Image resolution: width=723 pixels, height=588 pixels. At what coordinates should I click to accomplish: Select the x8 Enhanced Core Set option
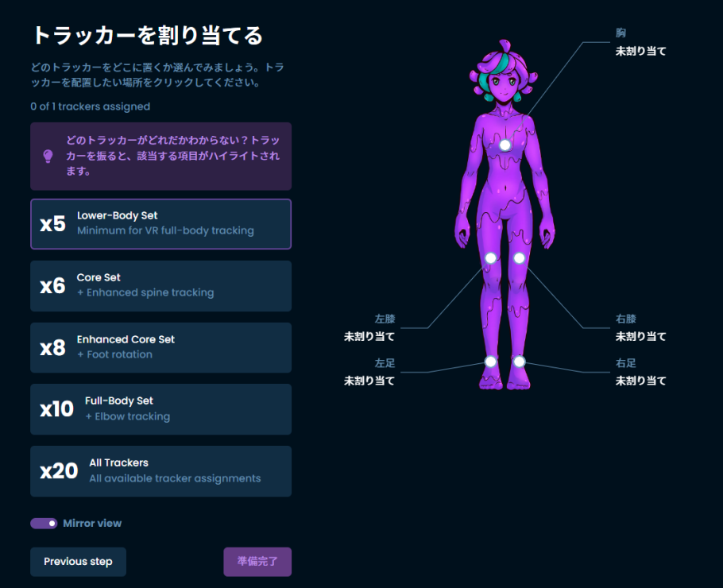[160, 348]
